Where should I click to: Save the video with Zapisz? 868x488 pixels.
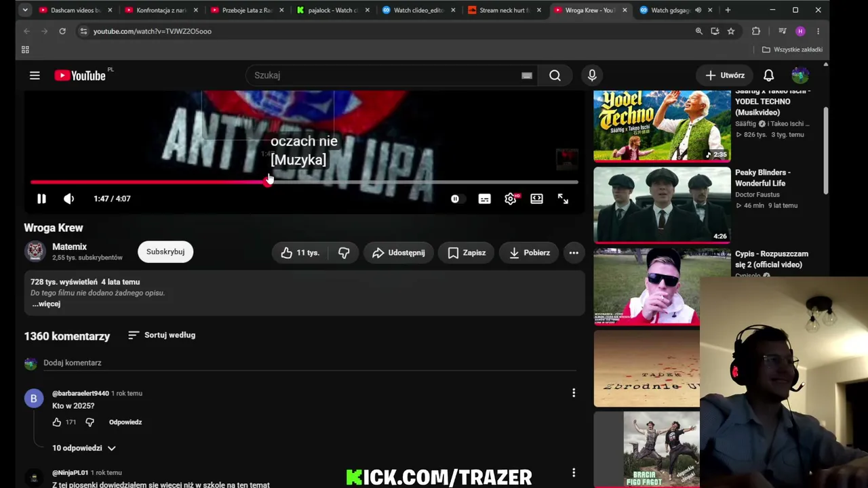[467, 253]
